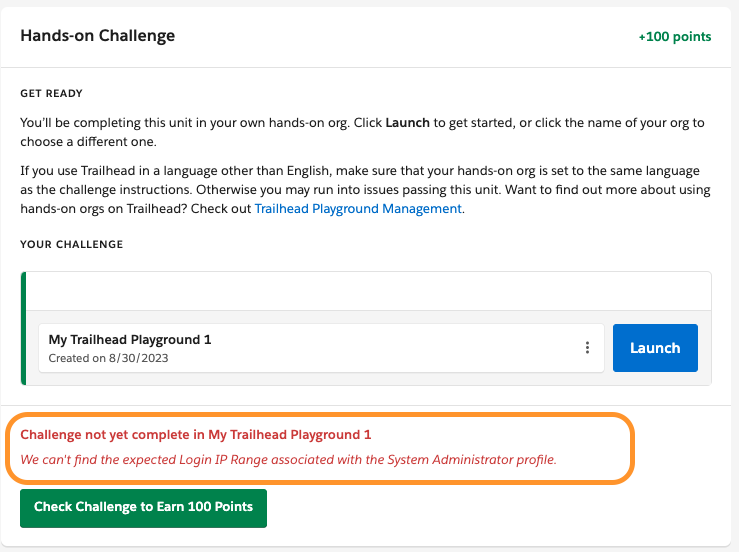Click the Hands-on Challenge heading
Screen dimensions: 739x552
98,36
